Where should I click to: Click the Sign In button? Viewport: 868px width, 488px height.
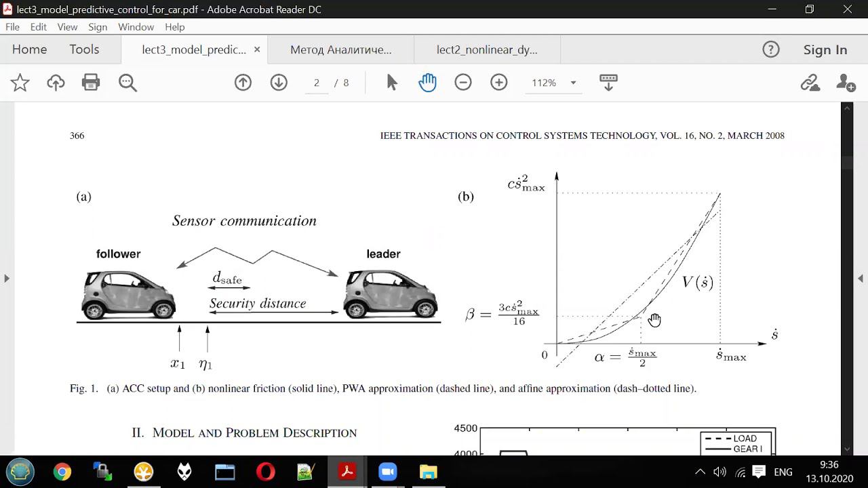[x=825, y=49]
